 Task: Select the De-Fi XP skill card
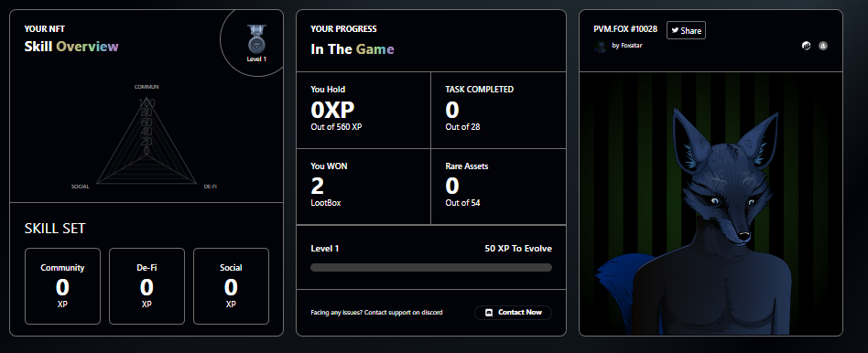146,286
